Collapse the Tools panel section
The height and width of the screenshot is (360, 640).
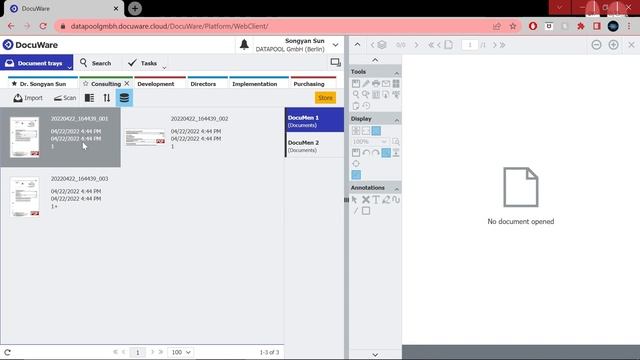tap(396, 73)
